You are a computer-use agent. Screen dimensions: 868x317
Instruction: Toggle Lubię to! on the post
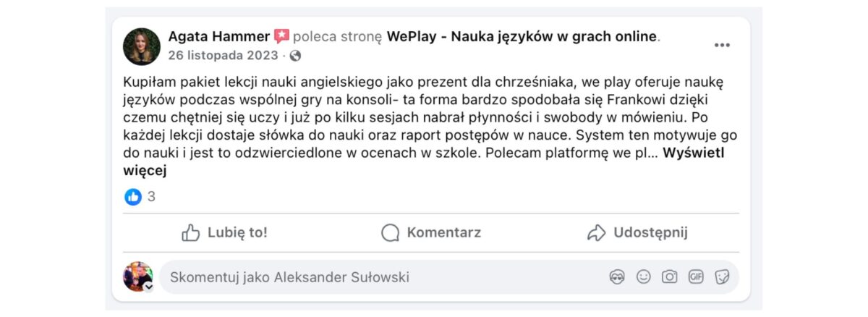pyautogui.click(x=224, y=232)
